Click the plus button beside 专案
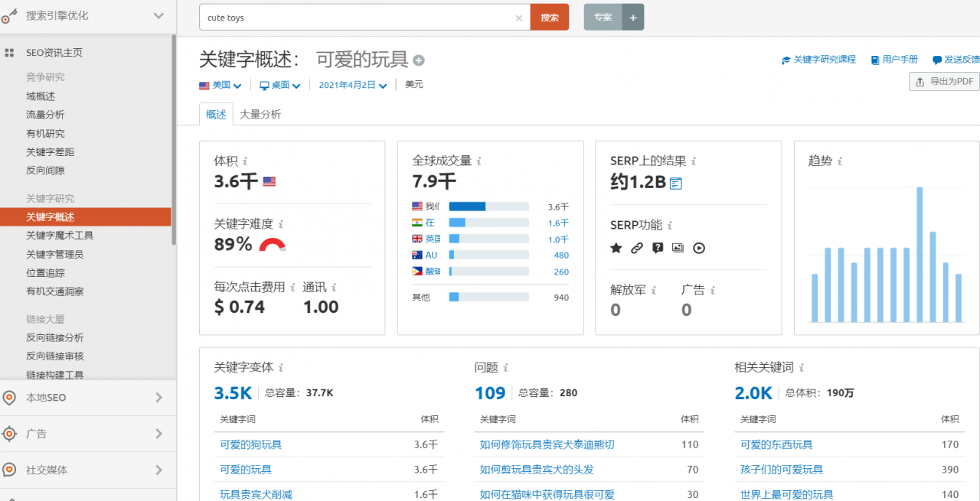Image resolution: width=980 pixels, height=501 pixels. [x=633, y=17]
